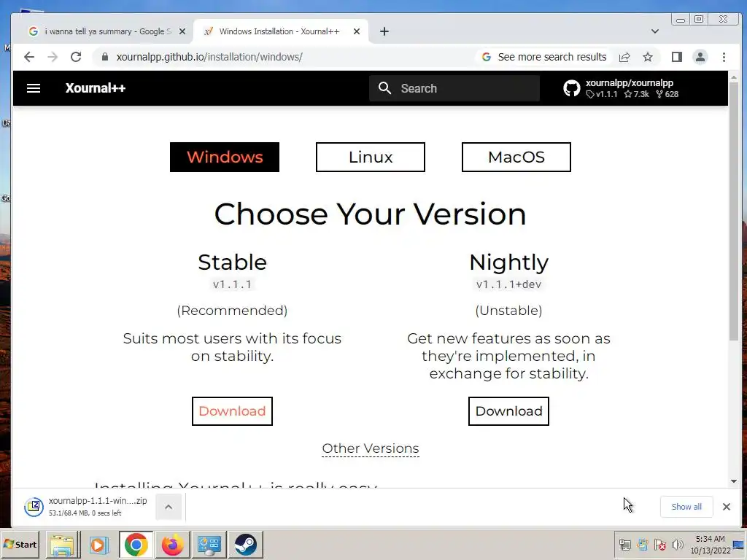This screenshot has height=560, width=747.
Task: Close the downloads bar
Action: pyautogui.click(x=726, y=507)
